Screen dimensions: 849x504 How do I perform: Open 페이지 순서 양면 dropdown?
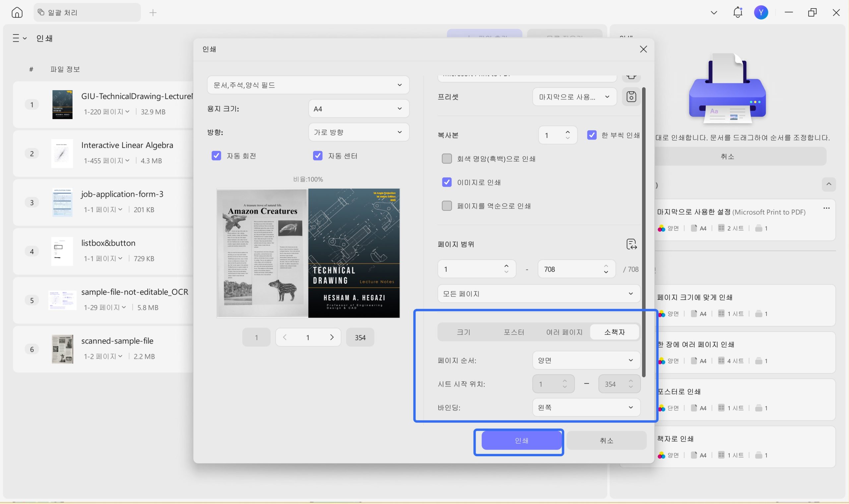click(586, 360)
